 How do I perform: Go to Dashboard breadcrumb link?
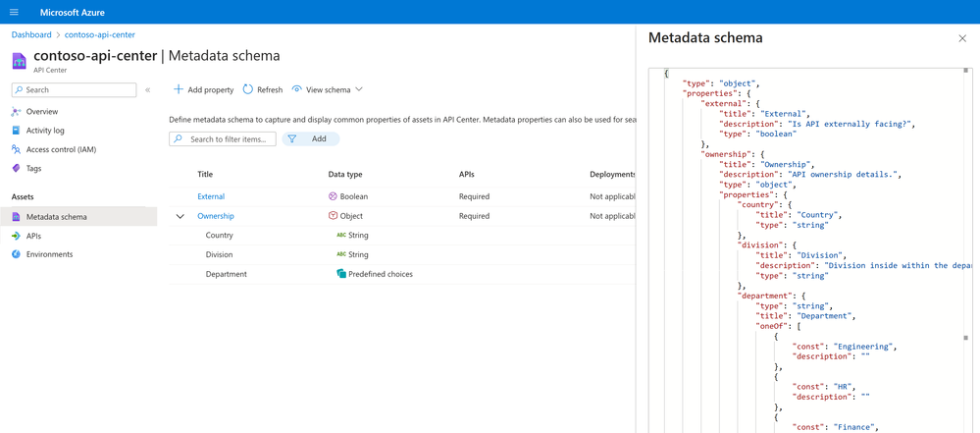point(31,34)
